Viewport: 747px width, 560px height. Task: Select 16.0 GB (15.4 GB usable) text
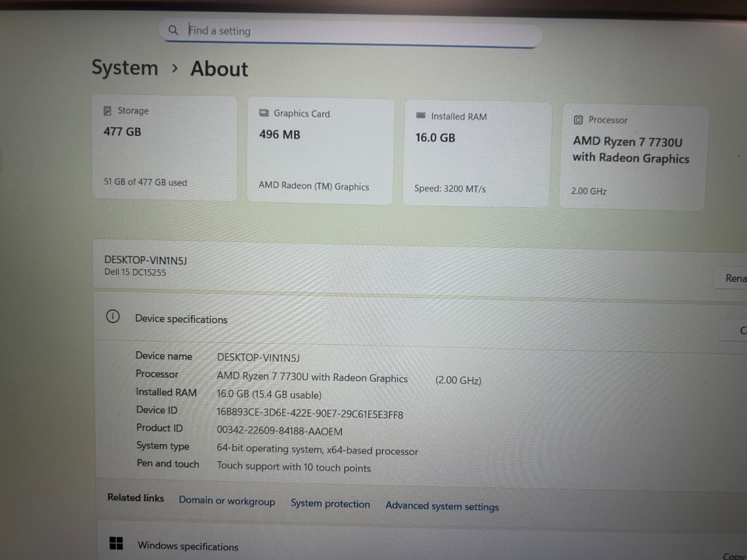tap(269, 394)
